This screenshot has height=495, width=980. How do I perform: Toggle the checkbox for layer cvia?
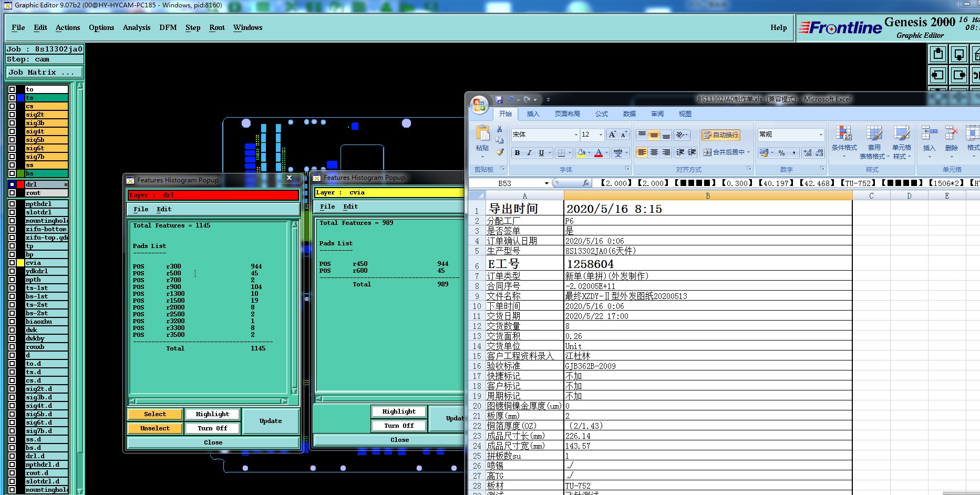[12, 263]
